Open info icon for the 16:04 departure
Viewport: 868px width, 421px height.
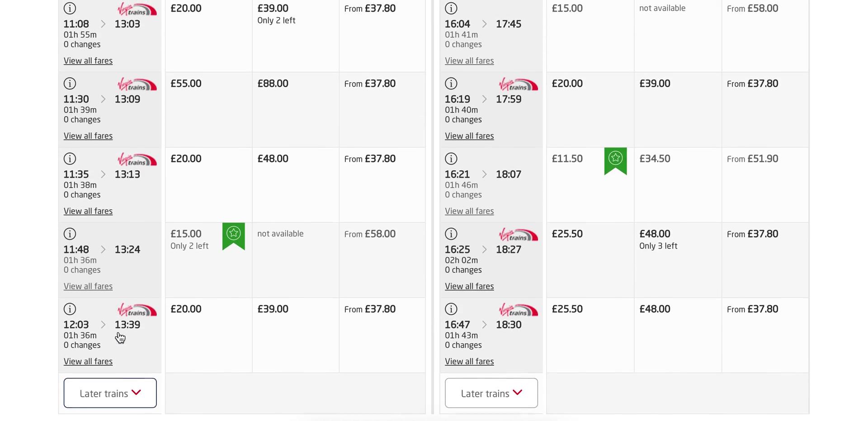point(451,8)
